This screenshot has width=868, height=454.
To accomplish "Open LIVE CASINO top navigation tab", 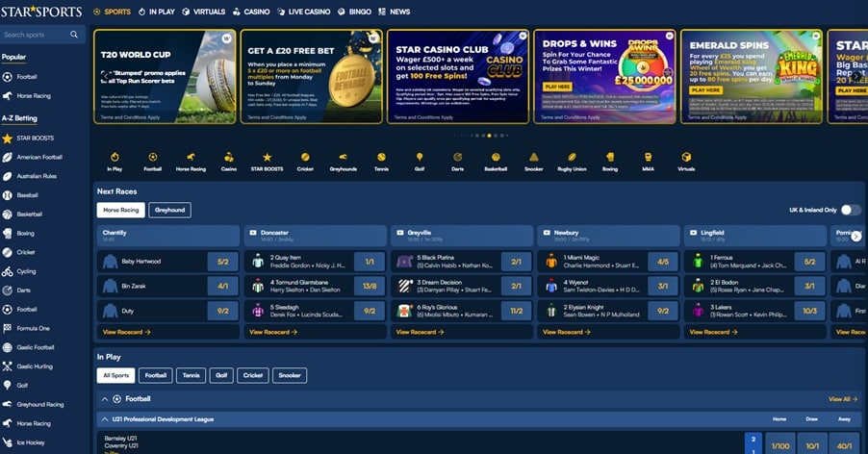I will point(303,12).
